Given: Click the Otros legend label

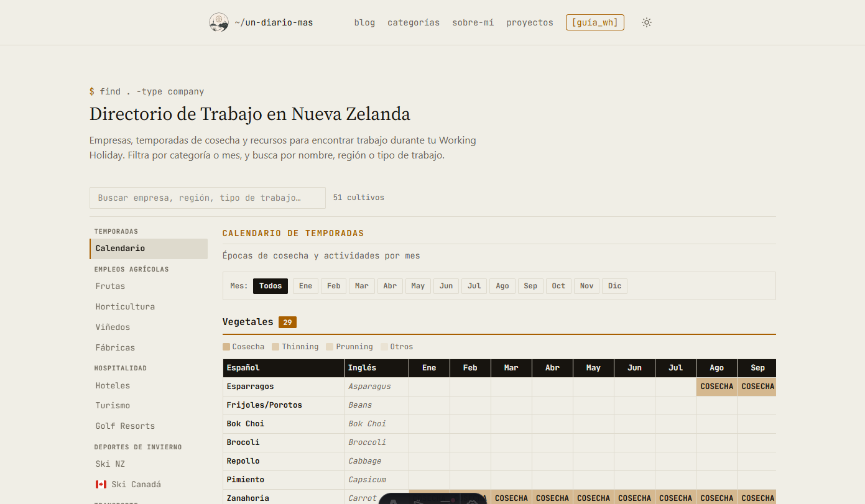Looking at the screenshot, I should click(x=402, y=347).
